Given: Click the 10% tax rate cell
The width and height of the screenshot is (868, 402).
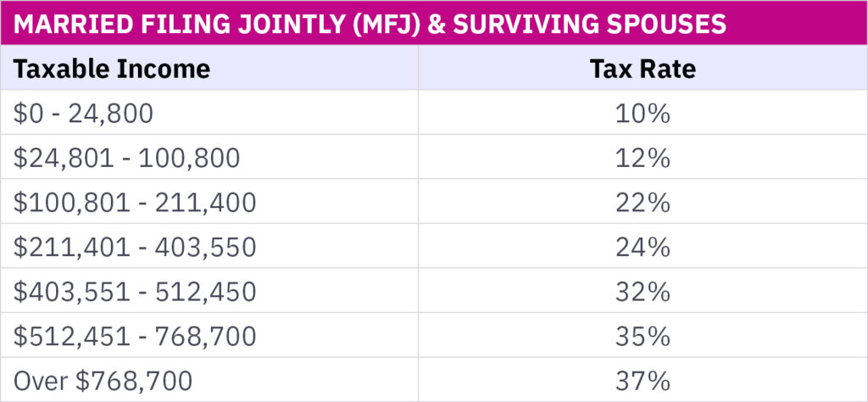Looking at the screenshot, I should (643, 113).
